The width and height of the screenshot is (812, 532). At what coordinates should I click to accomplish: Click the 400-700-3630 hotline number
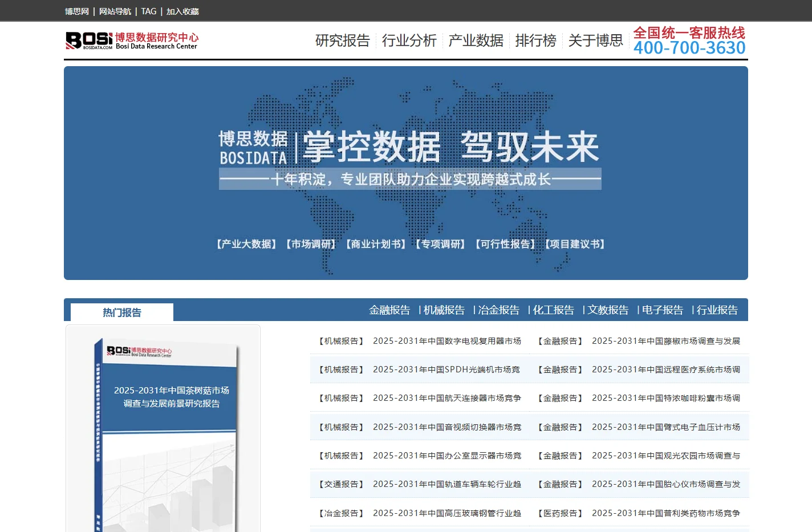(689, 48)
